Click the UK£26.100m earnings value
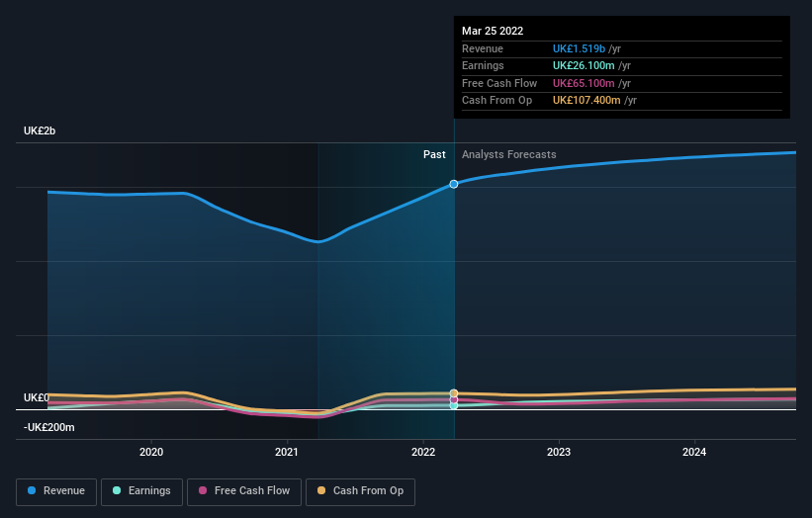Viewport: 812px width, 518px height. coord(584,65)
